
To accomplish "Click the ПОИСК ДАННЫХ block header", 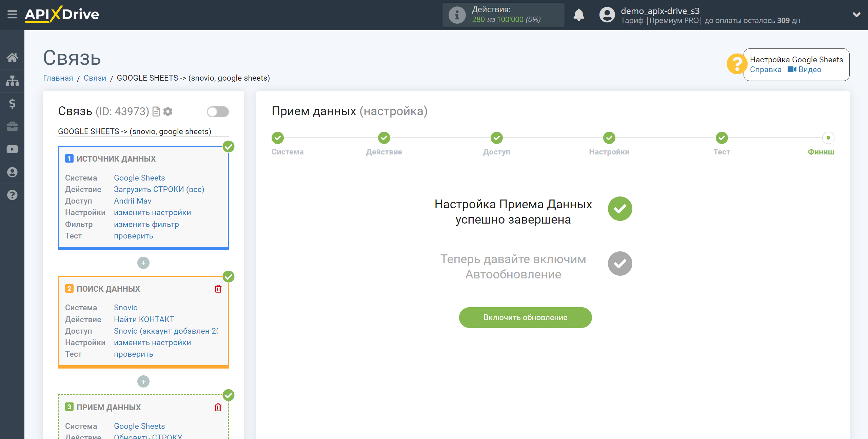I will coord(108,289).
